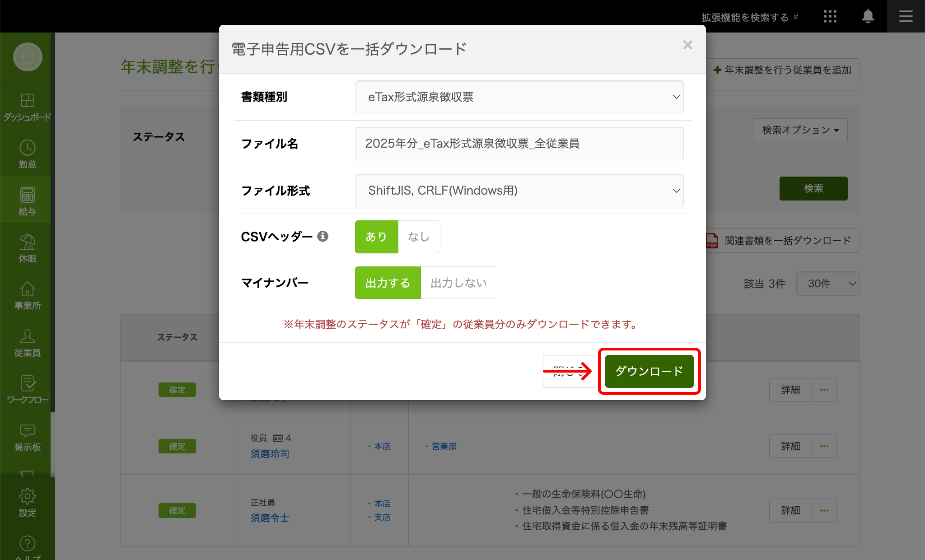925x560 pixels.
Task: Set CSVヘッダー to なし
Action: pos(419,237)
